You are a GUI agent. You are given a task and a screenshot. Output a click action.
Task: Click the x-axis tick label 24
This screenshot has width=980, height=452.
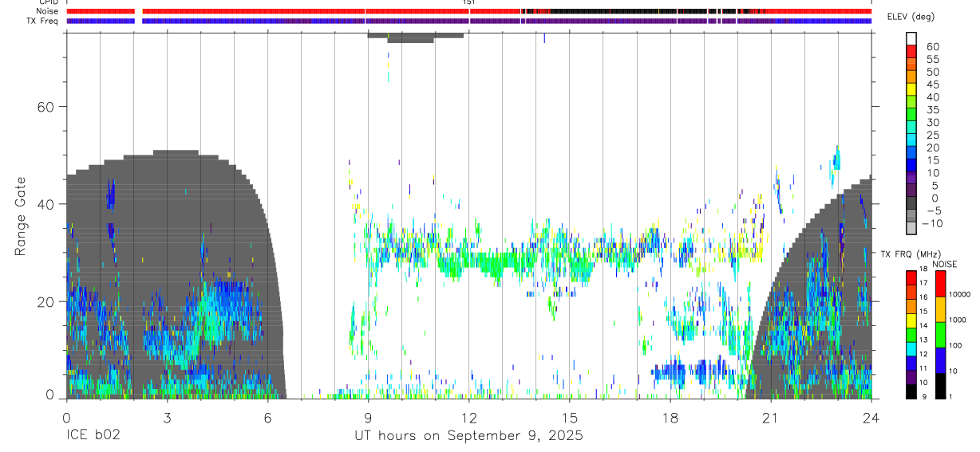pyautogui.click(x=871, y=417)
